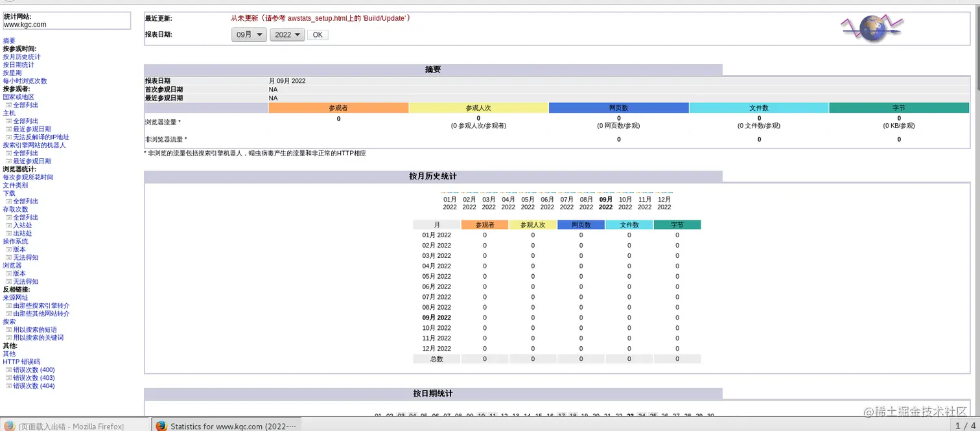Open the 存取次数 sidebar link

(x=16, y=209)
